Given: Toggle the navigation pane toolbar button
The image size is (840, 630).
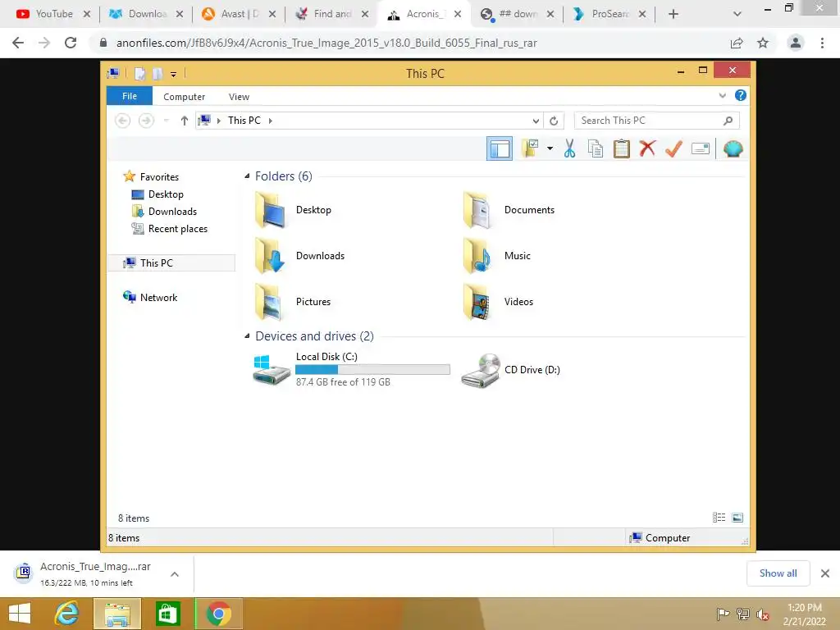Looking at the screenshot, I should tap(500, 149).
